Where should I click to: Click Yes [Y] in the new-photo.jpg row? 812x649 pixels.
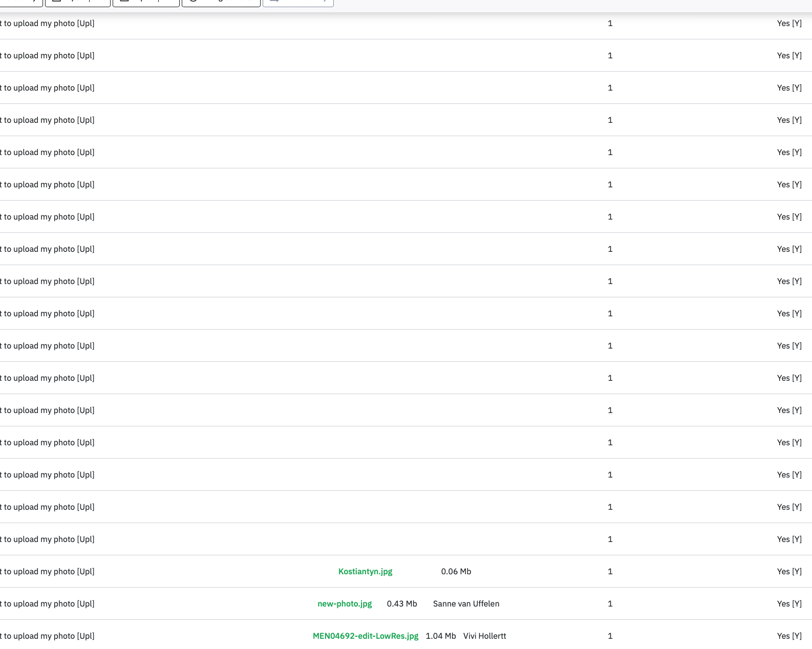(x=789, y=603)
